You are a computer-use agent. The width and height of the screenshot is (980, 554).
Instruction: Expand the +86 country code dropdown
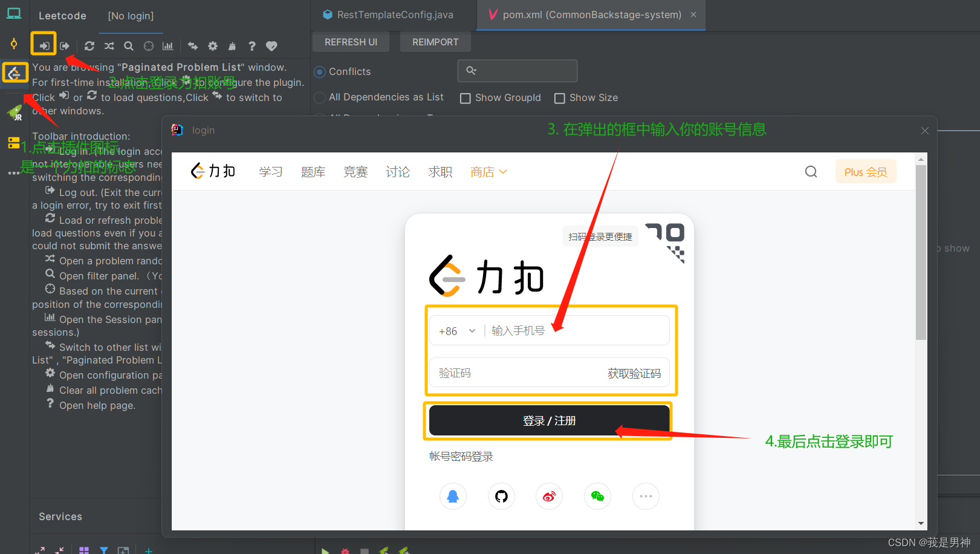[457, 331]
